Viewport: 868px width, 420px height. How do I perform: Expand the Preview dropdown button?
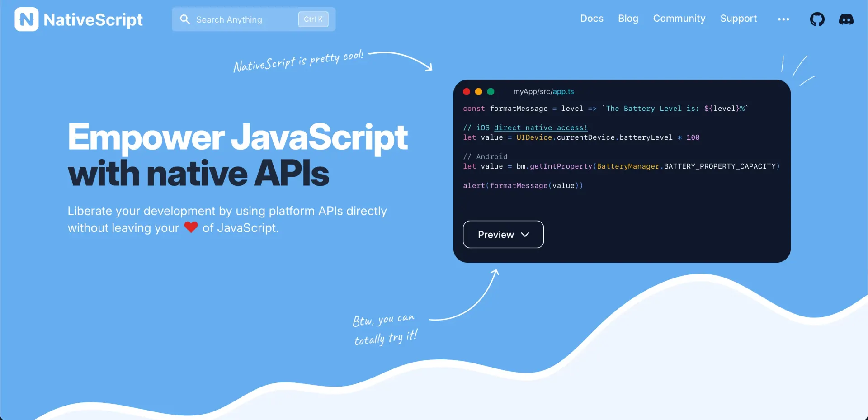(x=503, y=234)
